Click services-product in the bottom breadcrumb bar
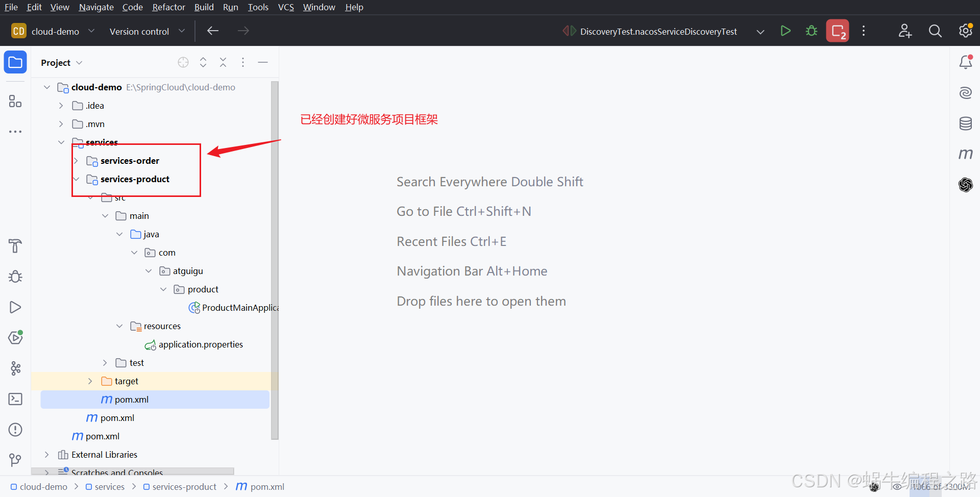 (x=180, y=487)
